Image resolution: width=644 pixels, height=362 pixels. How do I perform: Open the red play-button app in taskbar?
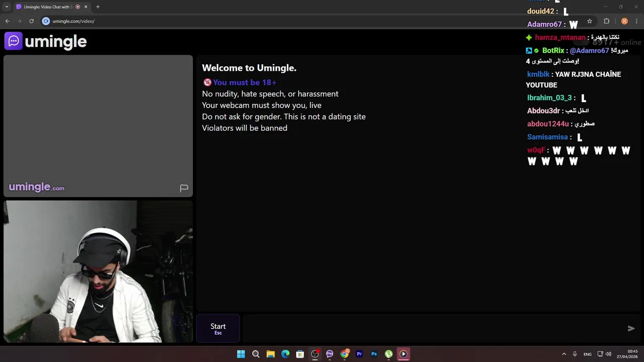click(x=404, y=354)
